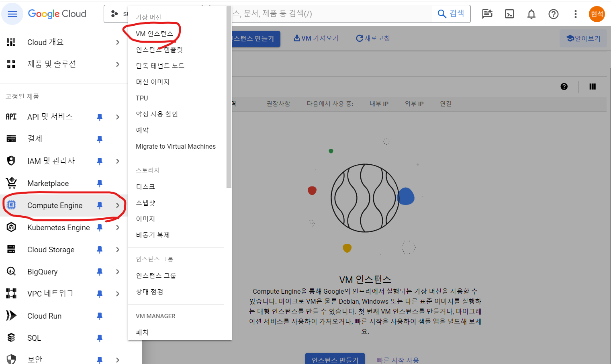
Task: Click the bottom 인스턴스 만들기 button
Action: click(x=335, y=359)
